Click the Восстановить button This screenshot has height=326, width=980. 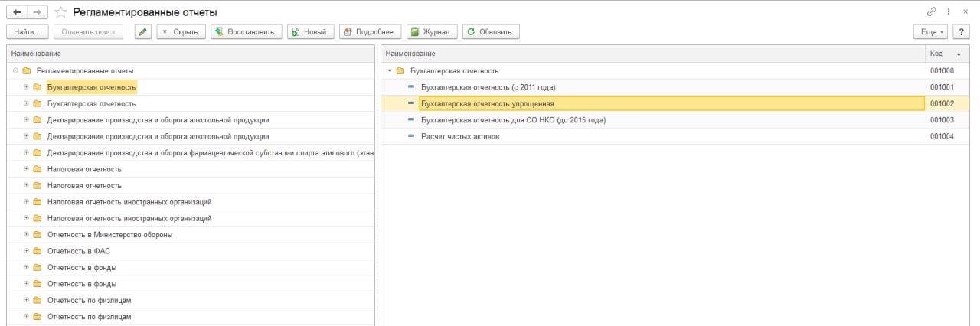(x=247, y=31)
